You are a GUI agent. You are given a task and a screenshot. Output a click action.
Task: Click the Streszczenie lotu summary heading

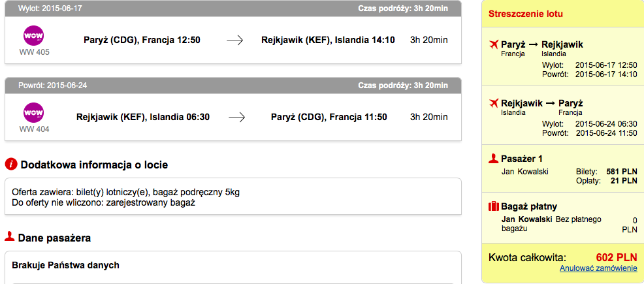click(525, 14)
